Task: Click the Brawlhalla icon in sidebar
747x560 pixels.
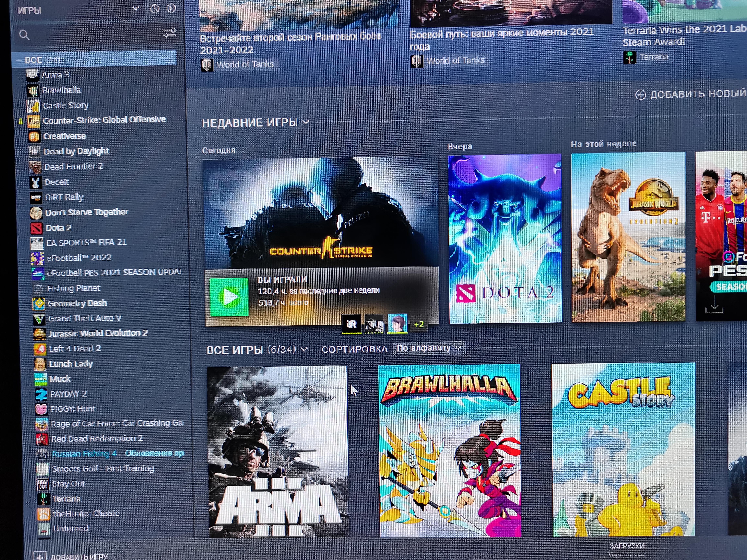Action: pyautogui.click(x=33, y=90)
